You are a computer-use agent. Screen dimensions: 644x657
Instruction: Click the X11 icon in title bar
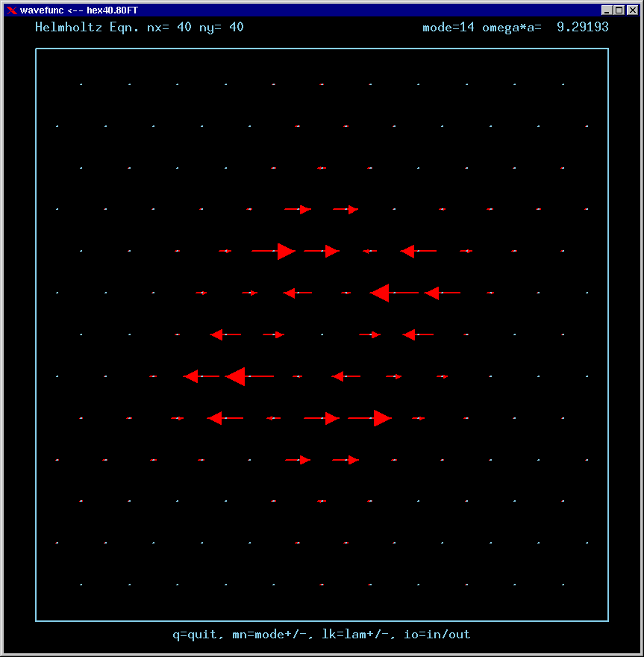[x=12, y=10]
